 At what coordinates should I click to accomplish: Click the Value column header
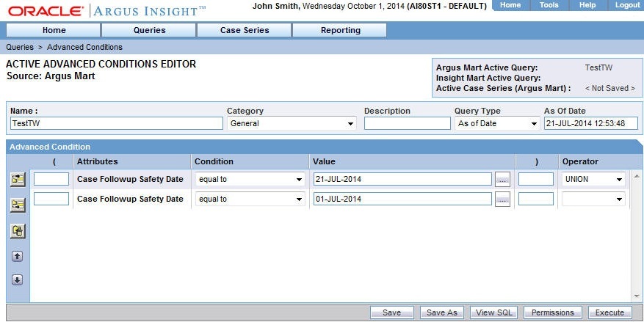coord(324,161)
